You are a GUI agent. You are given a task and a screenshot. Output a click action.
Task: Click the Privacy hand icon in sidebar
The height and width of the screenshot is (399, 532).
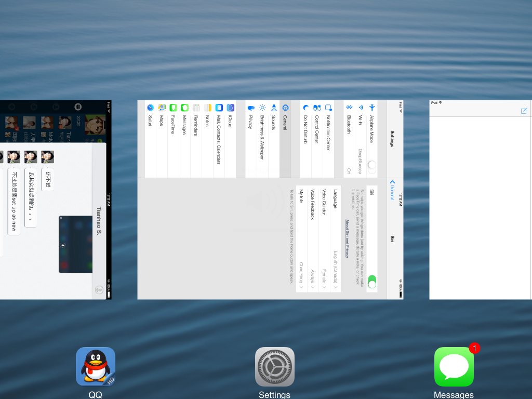click(x=251, y=108)
